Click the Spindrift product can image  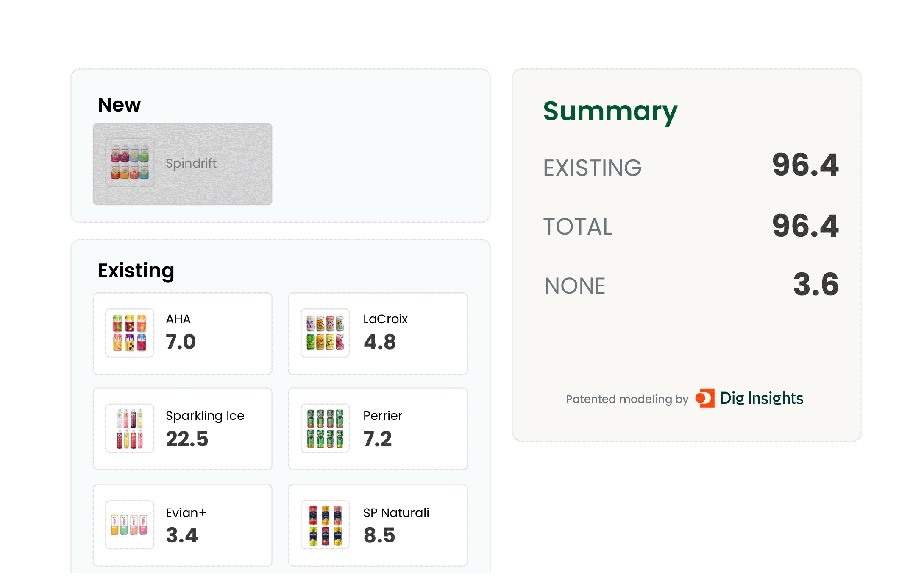130,163
